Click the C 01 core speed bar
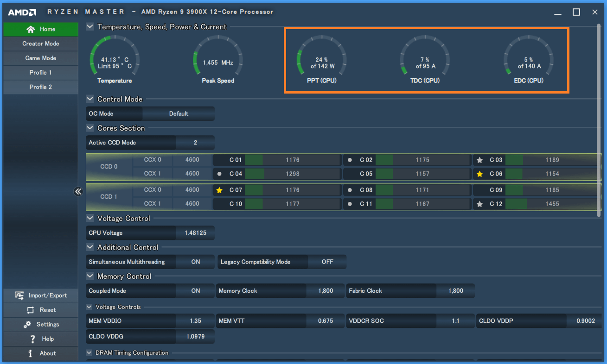The image size is (607, 364). (293, 160)
